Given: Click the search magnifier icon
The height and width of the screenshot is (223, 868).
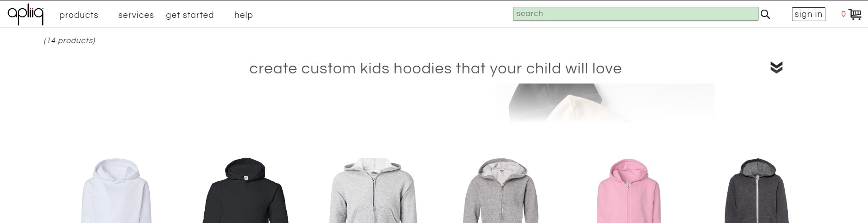Looking at the screenshot, I should pos(765,14).
